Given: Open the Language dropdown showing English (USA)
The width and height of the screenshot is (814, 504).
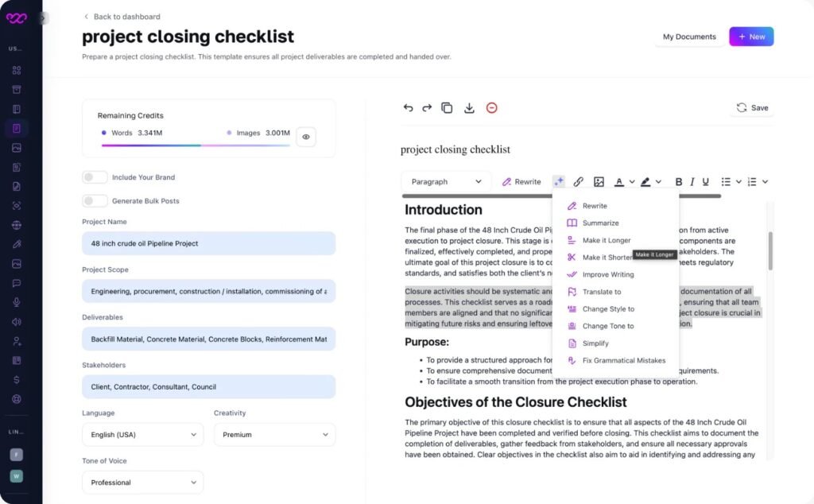Looking at the screenshot, I should (142, 435).
